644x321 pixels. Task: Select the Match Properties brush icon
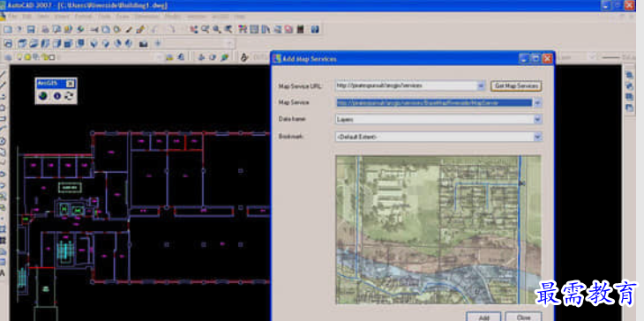coord(129,29)
